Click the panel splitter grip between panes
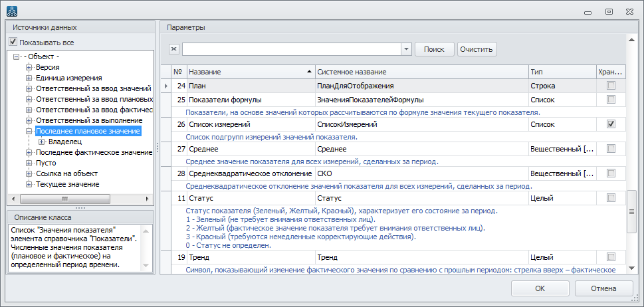This screenshot has height=307, width=644. click(158, 146)
